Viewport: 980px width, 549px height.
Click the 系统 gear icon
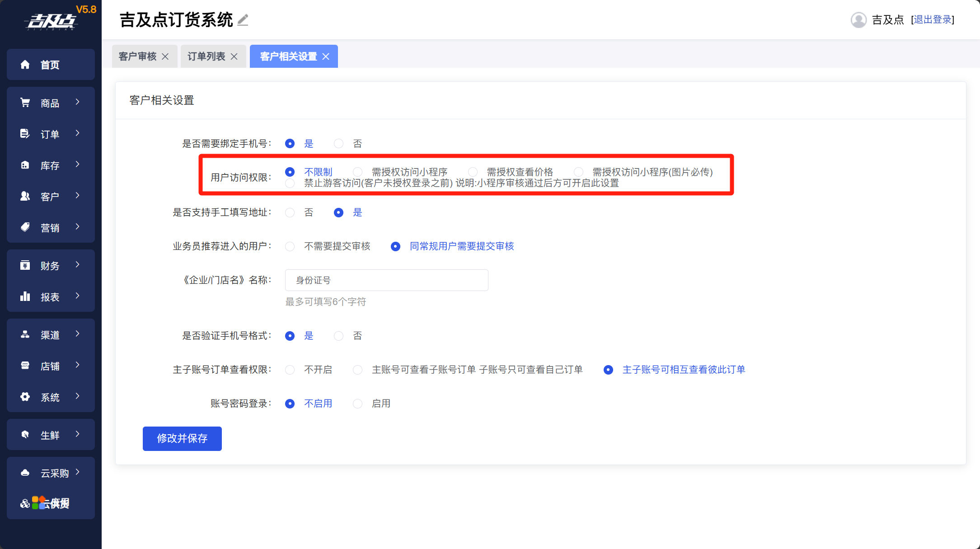pos(25,397)
